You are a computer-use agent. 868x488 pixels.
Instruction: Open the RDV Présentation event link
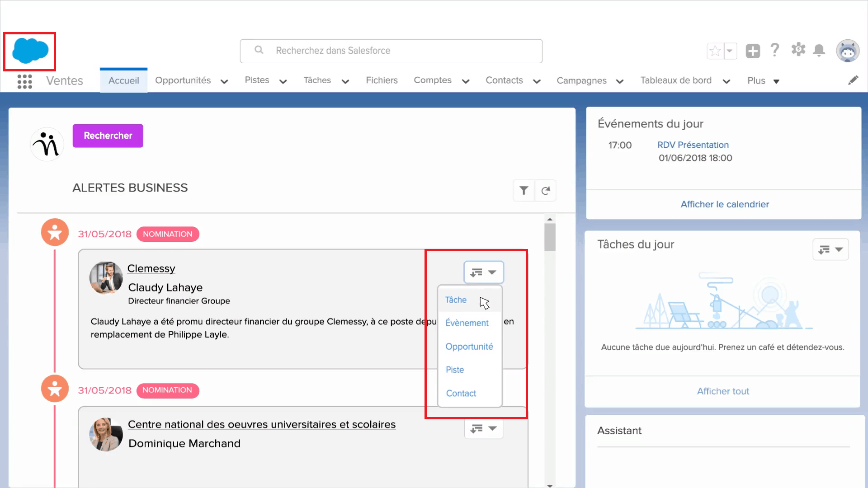click(x=693, y=145)
